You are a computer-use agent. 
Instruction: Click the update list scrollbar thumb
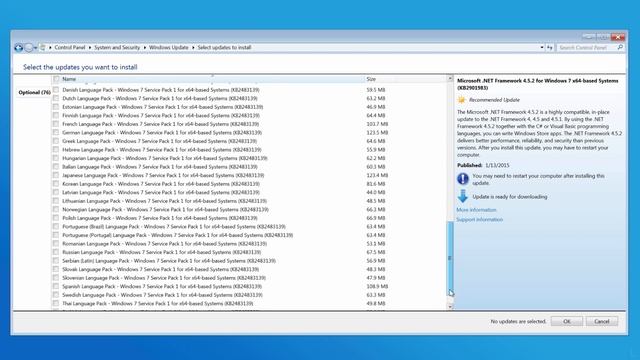click(x=450, y=259)
